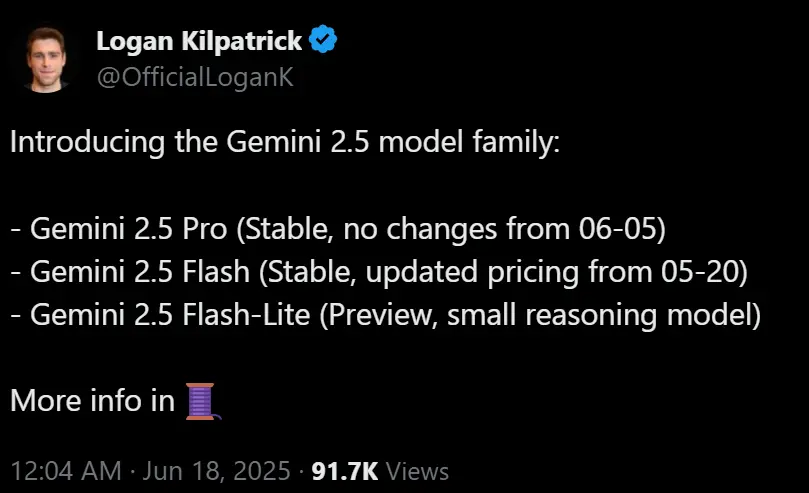Open the Logan Kilpatrick display name link
This screenshot has height=493, width=809.
click(x=199, y=41)
